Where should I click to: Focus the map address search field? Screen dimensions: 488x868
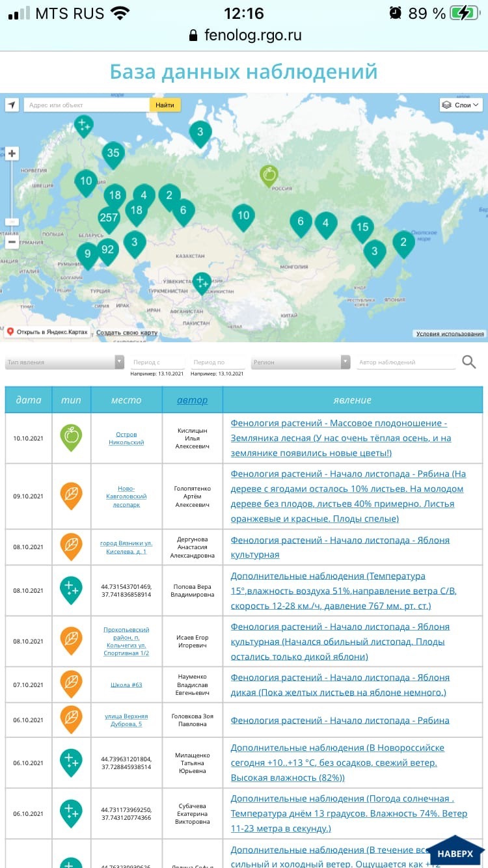coord(87,105)
